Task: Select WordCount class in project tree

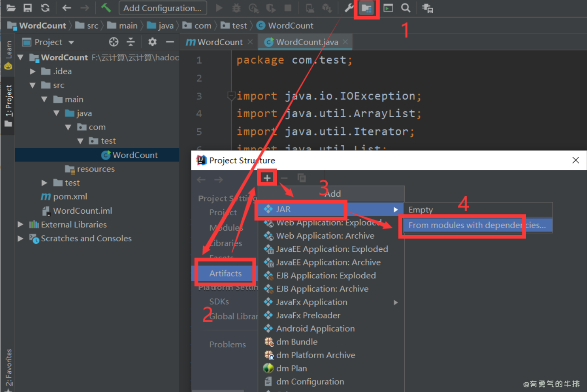Action: coord(130,155)
